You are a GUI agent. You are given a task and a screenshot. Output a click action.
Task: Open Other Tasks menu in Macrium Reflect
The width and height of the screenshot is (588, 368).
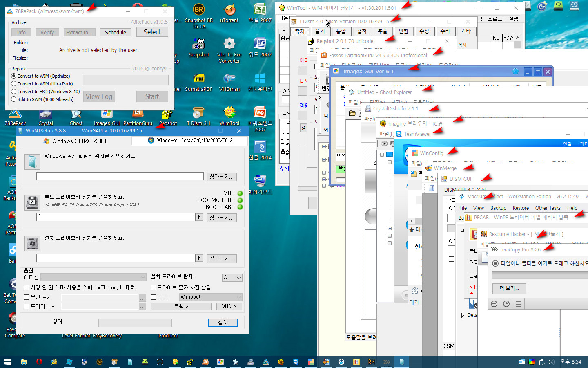point(548,208)
